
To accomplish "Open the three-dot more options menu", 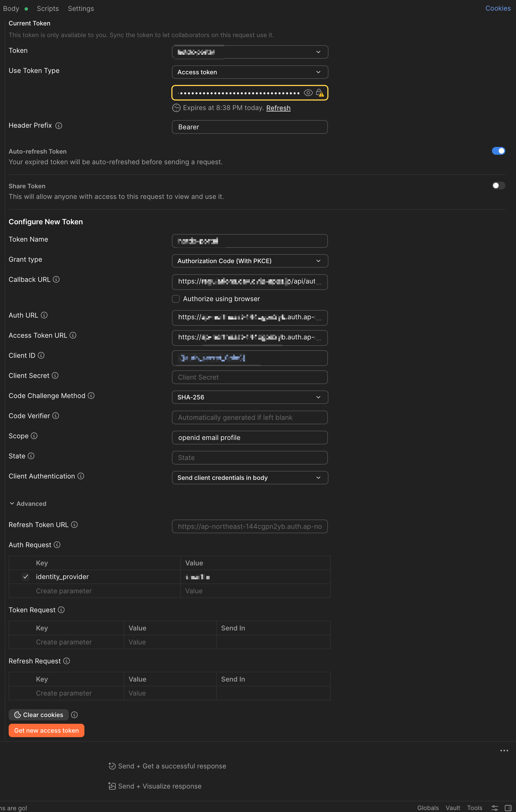I will [x=504, y=750].
